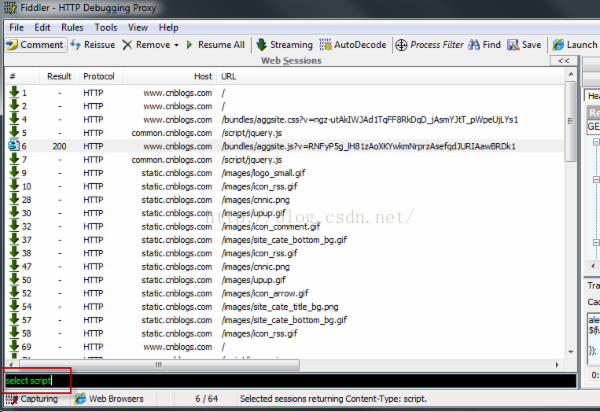Select session 1 download icon
The image size is (600, 412).
(14, 93)
